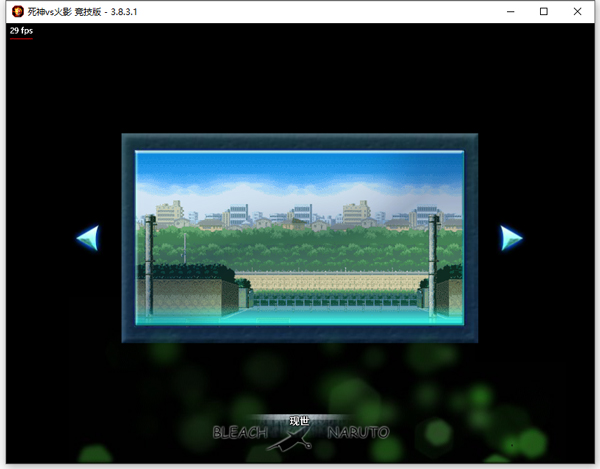Click the crossed sword and kunai emblem
This screenshot has width=600, height=469.
click(x=290, y=439)
